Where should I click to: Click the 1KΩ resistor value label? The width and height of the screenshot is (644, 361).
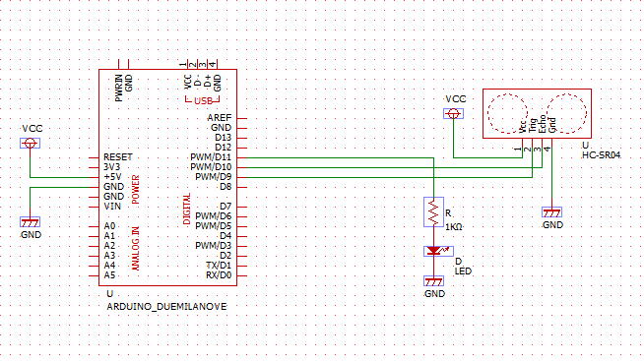pos(454,226)
